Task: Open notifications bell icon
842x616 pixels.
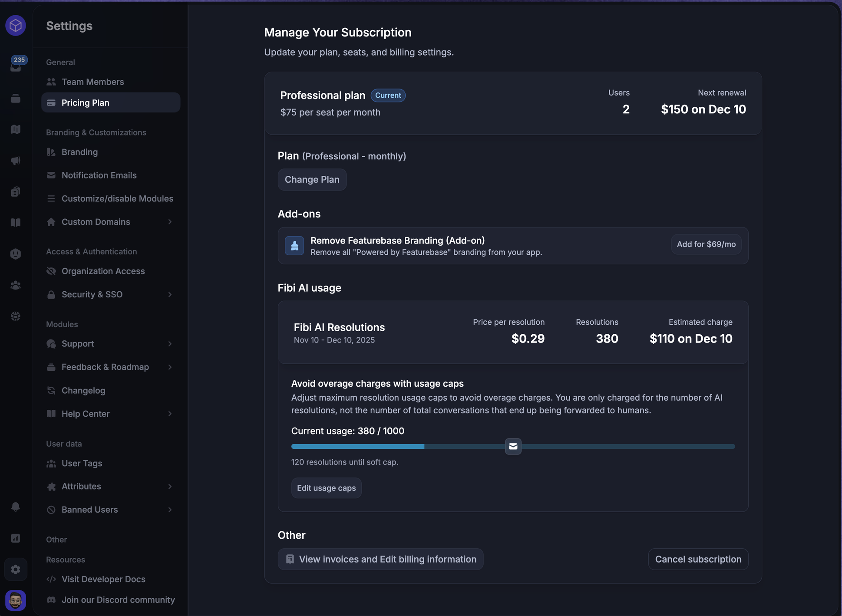Action: click(x=16, y=507)
